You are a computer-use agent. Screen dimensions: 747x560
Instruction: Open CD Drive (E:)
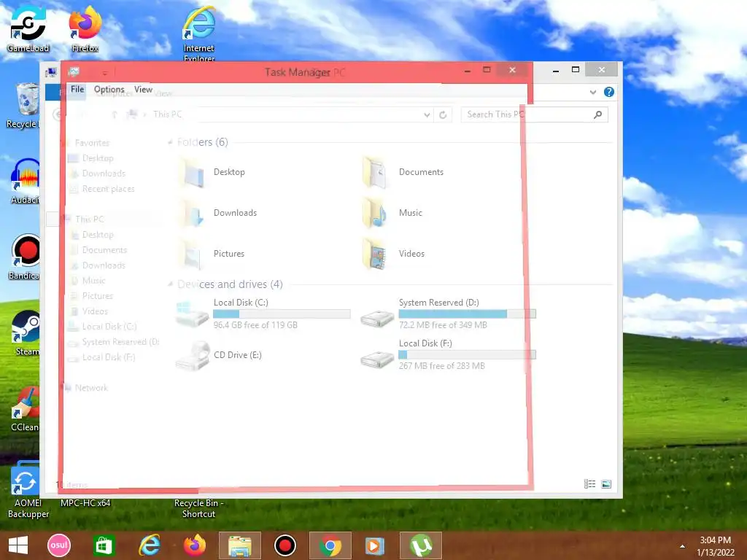(219, 355)
